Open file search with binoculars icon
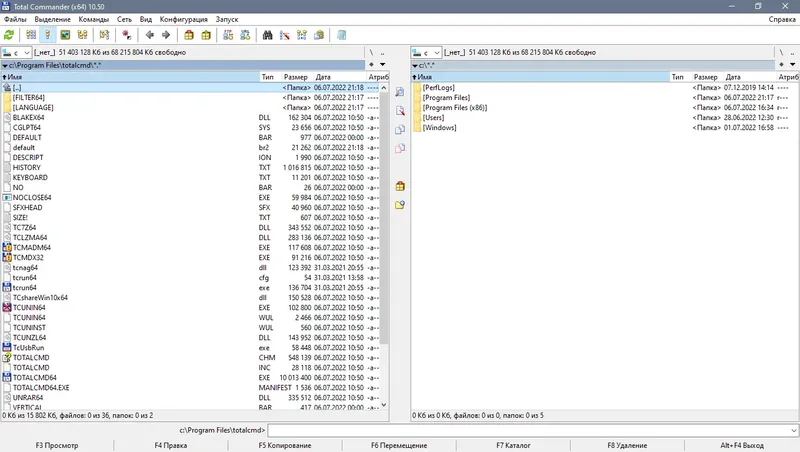800x452 pixels. pyautogui.click(x=267, y=35)
